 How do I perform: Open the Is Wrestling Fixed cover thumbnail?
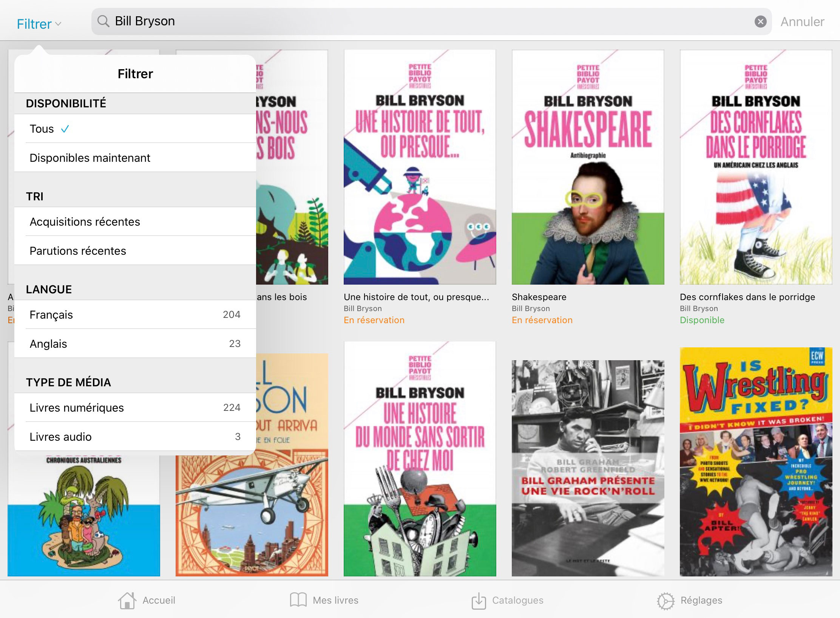755,462
